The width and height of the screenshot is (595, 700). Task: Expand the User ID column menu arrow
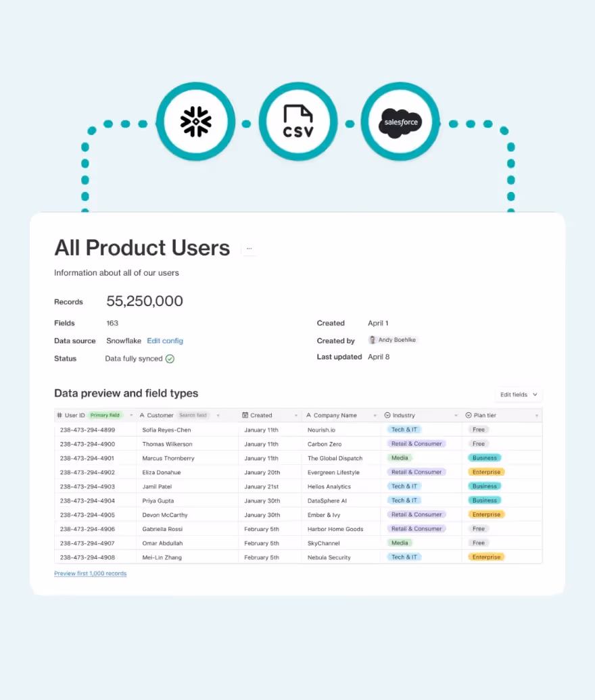pos(131,415)
